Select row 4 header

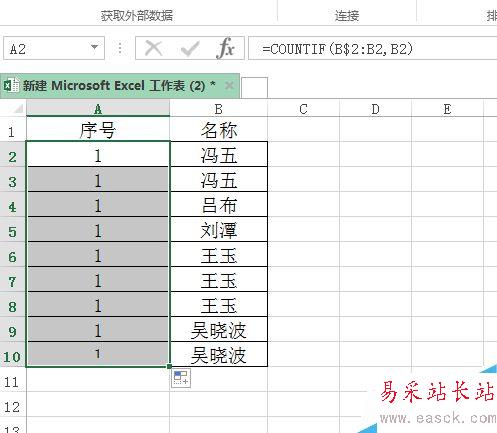(x=13, y=204)
